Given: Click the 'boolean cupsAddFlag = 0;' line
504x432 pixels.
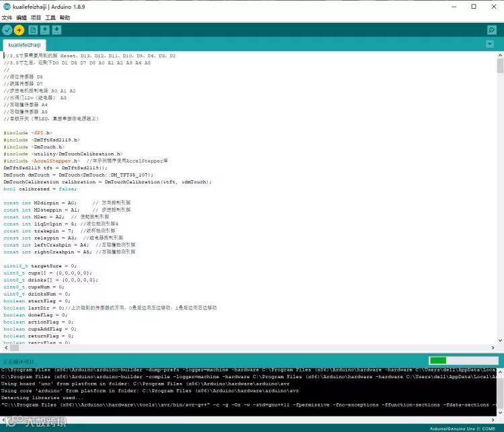Looking at the screenshot, I should coord(40,329).
